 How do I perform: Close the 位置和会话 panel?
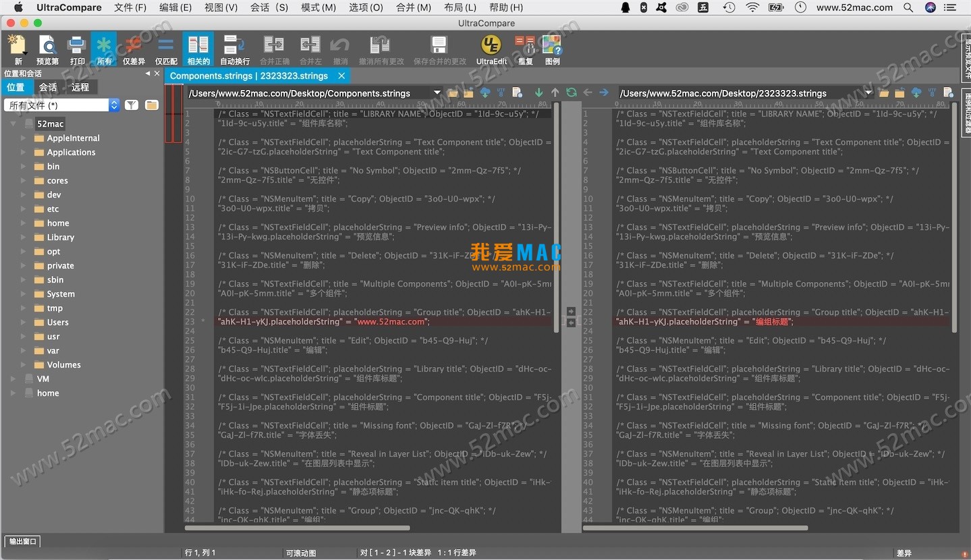point(157,74)
